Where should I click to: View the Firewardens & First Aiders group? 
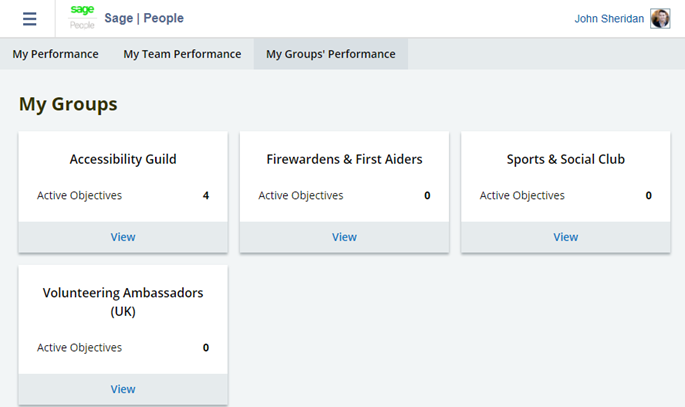(x=344, y=237)
